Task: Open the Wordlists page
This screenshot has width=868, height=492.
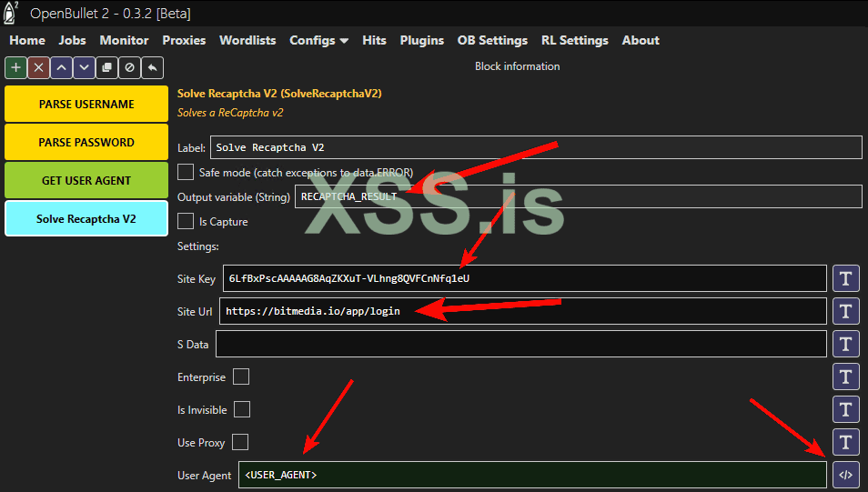Action: [x=247, y=40]
